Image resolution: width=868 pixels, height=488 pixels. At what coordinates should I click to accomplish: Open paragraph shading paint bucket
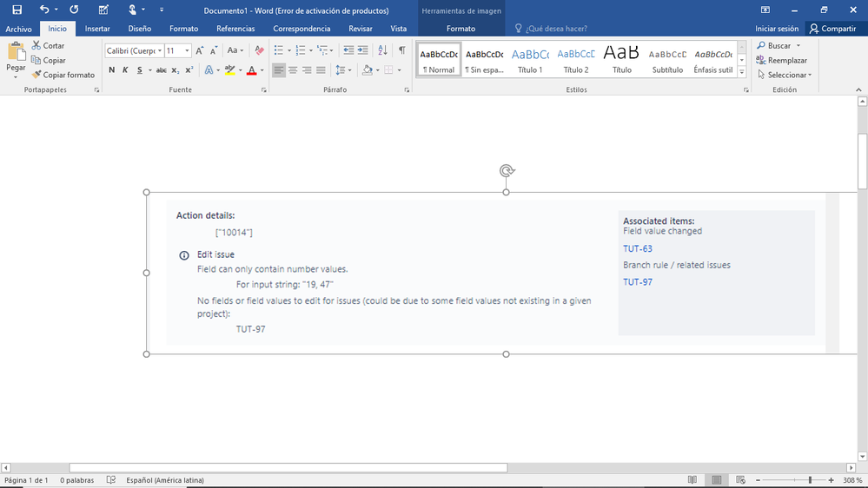tap(367, 69)
